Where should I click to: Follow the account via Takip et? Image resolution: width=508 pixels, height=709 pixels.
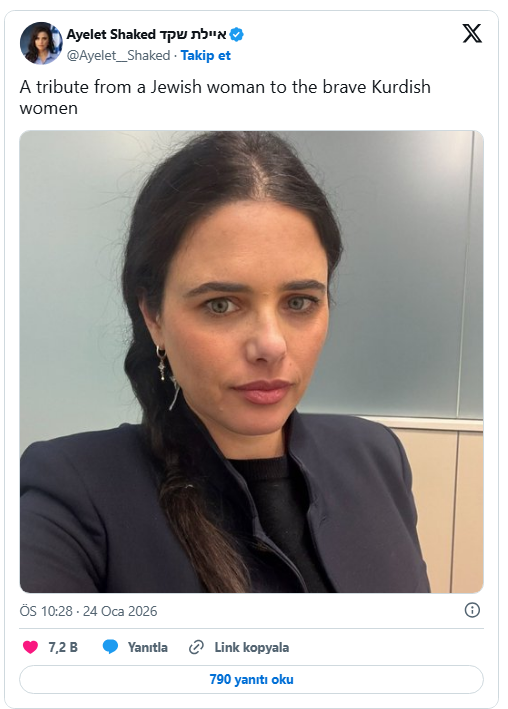(206, 55)
